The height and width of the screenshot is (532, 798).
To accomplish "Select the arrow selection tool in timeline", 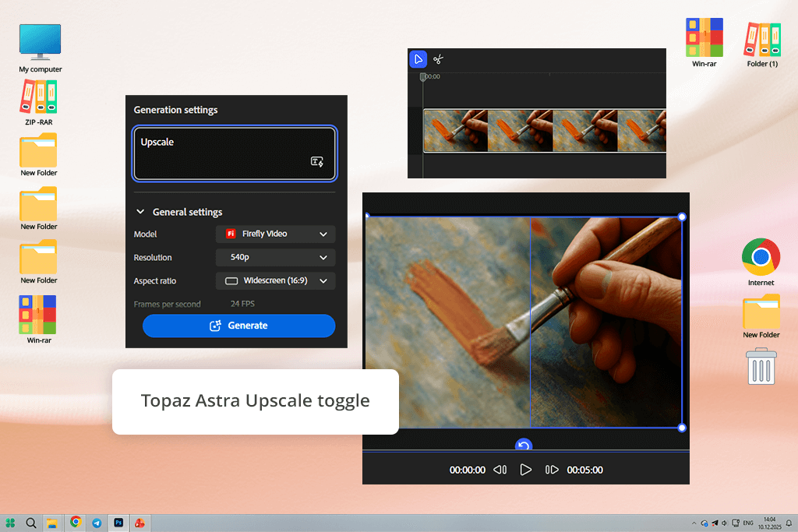I will (418, 59).
